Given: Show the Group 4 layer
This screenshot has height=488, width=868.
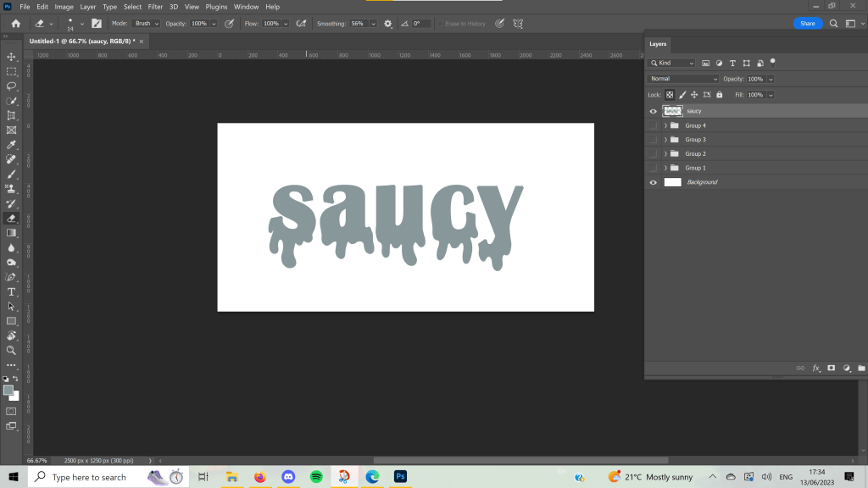Looking at the screenshot, I should coord(653,125).
